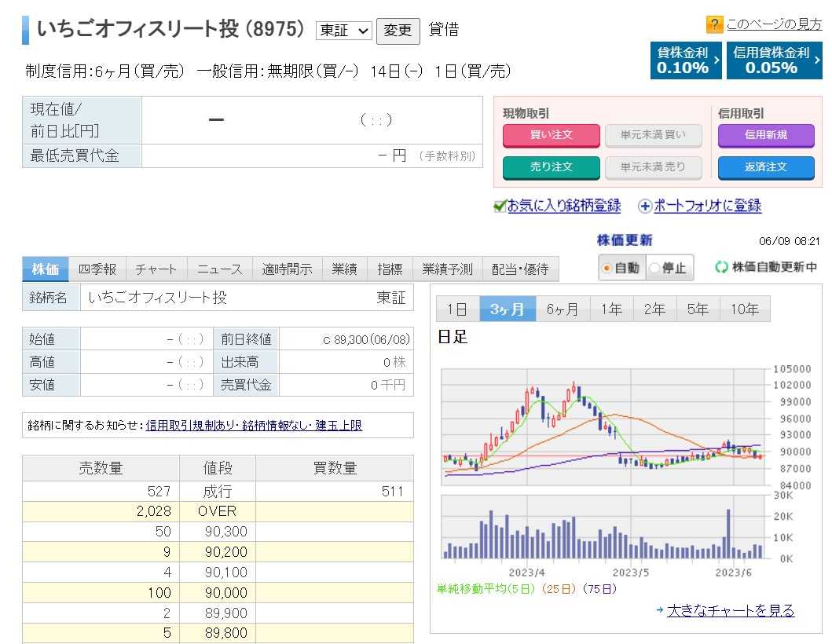Click the 90,200 price in order book

click(x=225, y=551)
